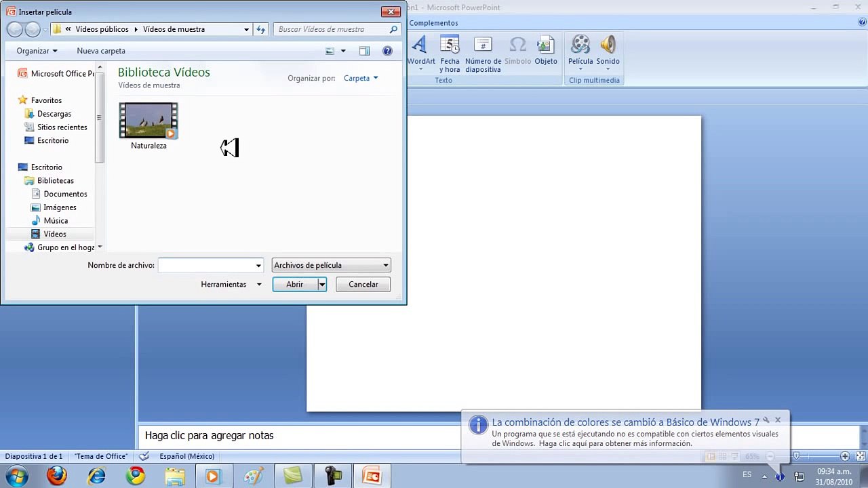868x488 pixels.
Task: Click Nueva carpeta button
Action: [101, 51]
